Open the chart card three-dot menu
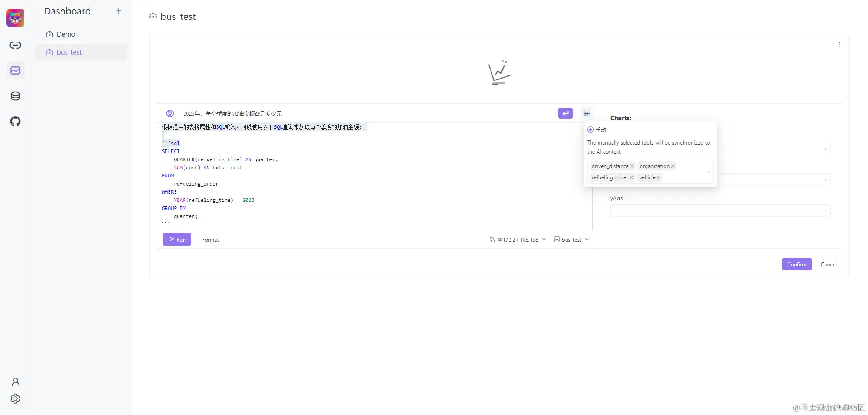The height and width of the screenshot is (415, 868). pos(839,45)
